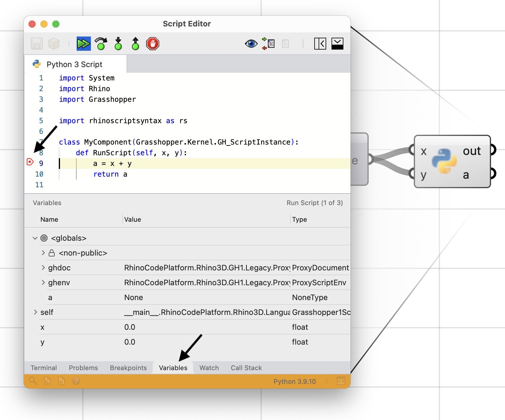Toggle the breakpoint on line 9
The height and width of the screenshot is (420, 505).
click(30, 162)
